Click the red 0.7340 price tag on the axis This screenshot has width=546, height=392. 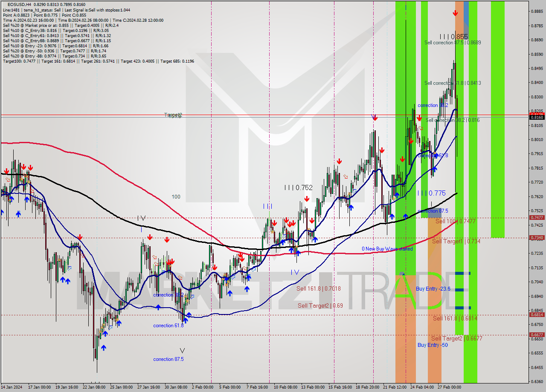click(x=537, y=237)
